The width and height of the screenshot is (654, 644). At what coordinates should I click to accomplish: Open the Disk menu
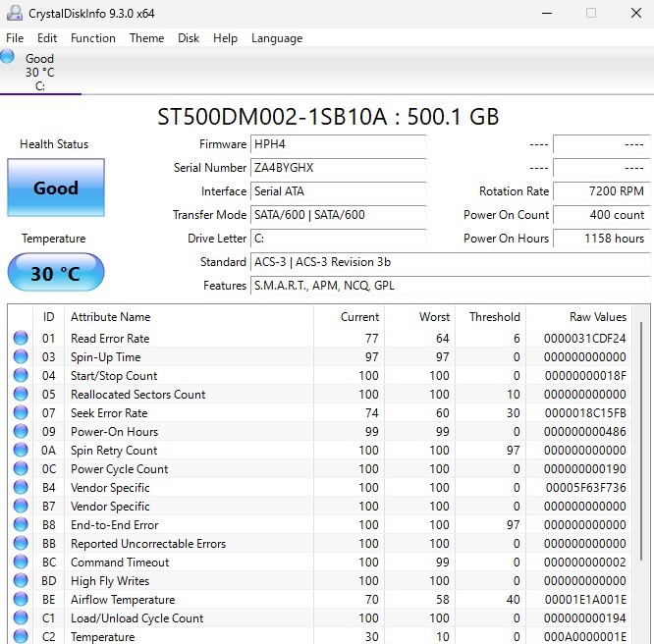tap(189, 38)
